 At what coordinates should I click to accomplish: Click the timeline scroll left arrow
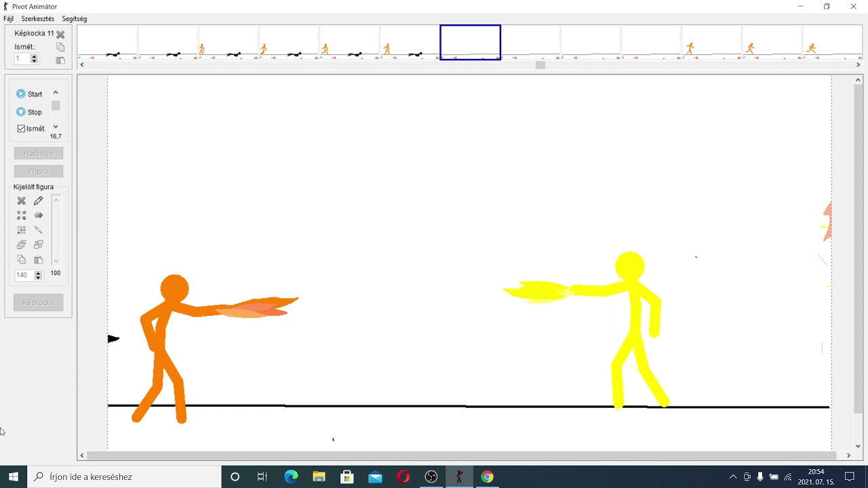pyautogui.click(x=82, y=65)
